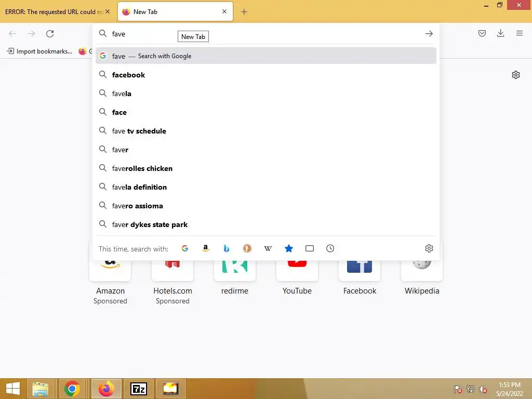Click the Action Center flag tray icon
The image size is (532, 399).
pyautogui.click(x=458, y=389)
